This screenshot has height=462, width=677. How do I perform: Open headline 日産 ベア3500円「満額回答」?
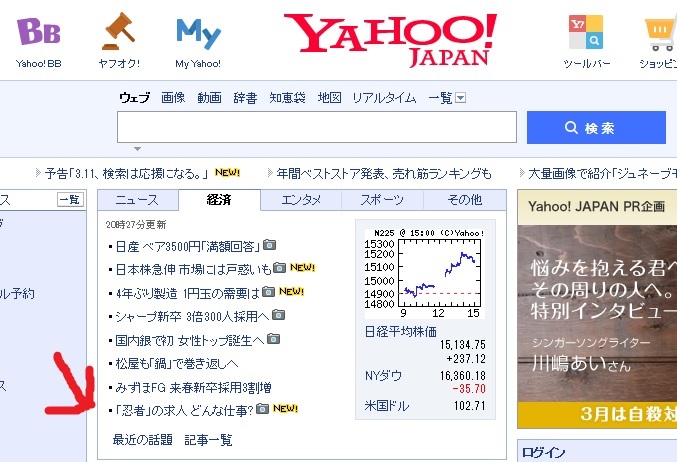pos(188,246)
